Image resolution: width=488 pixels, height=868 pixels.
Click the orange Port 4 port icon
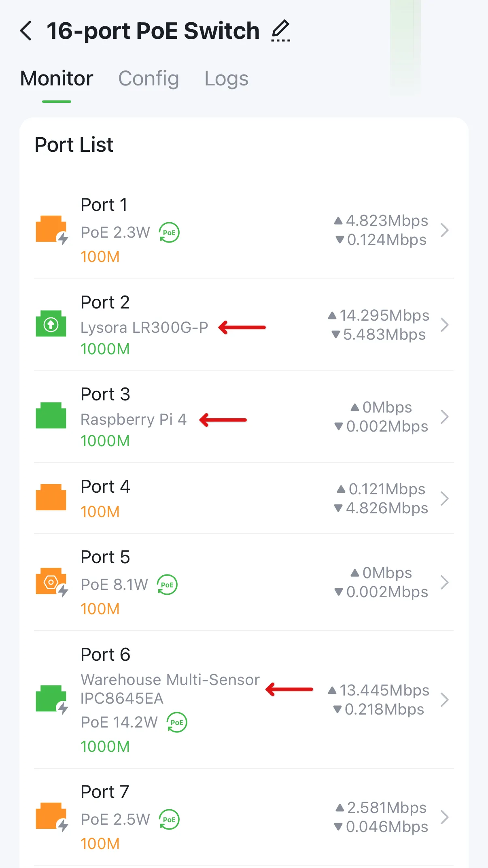click(51, 497)
